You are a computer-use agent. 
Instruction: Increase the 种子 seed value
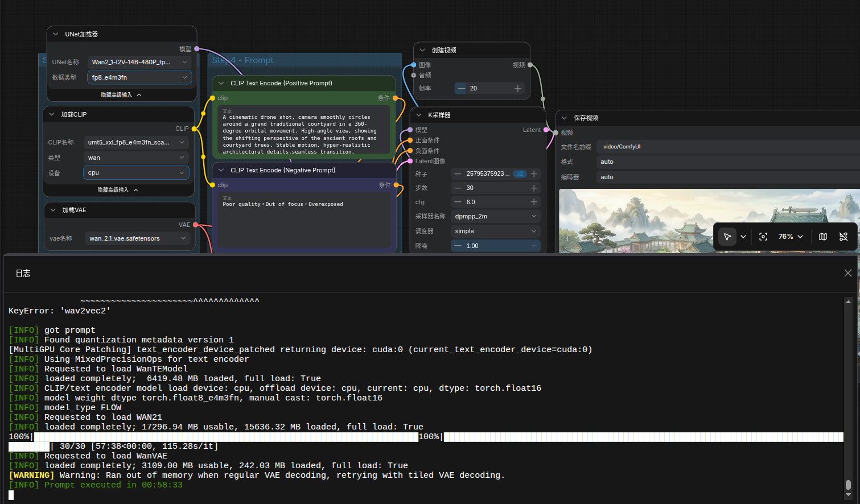click(x=534, y=173)
